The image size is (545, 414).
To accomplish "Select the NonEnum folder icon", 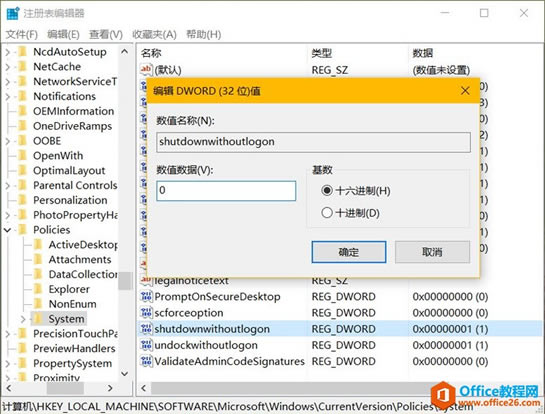I will click(38, 304).
